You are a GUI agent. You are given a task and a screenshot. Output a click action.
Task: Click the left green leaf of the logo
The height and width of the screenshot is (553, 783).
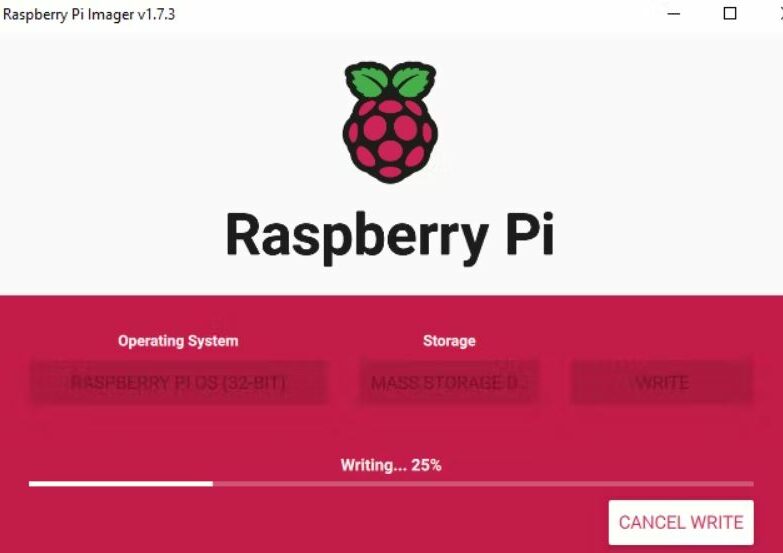tap(368, 80)
